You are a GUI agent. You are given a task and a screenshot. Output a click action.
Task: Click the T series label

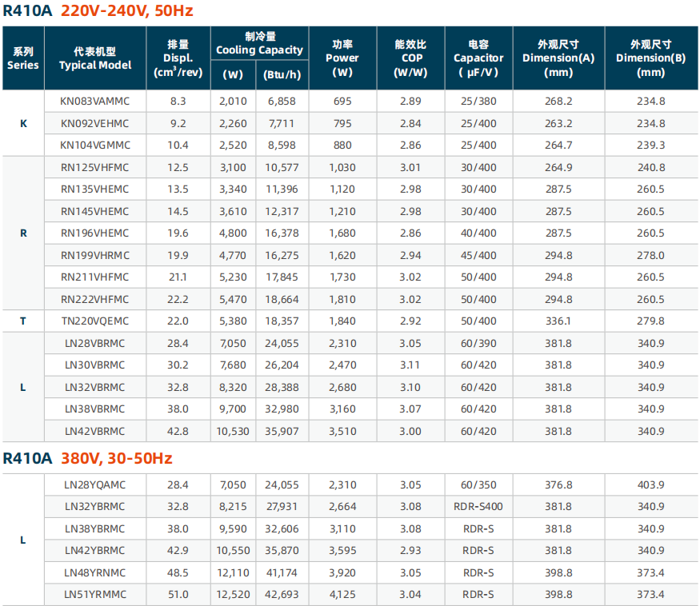click(x=23, y=321)
